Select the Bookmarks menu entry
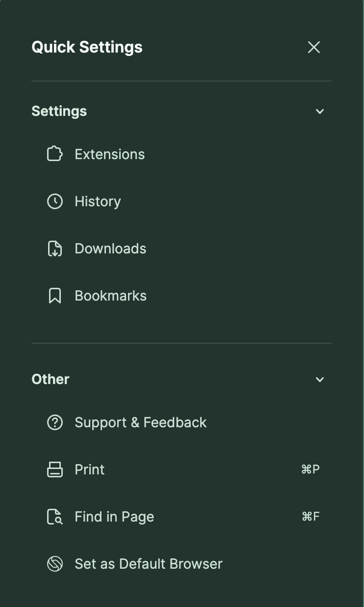Image resolution: width=364 pixels, height=607 pixels. 110,296
